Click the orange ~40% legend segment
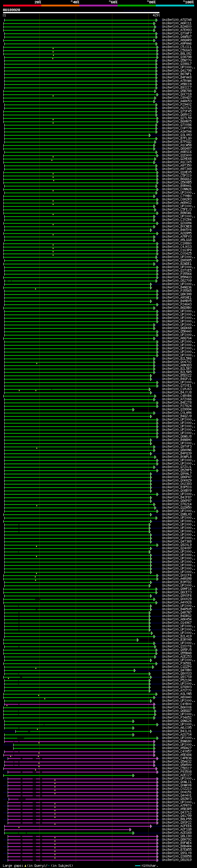197x868 pixels. tap(60, 6)
